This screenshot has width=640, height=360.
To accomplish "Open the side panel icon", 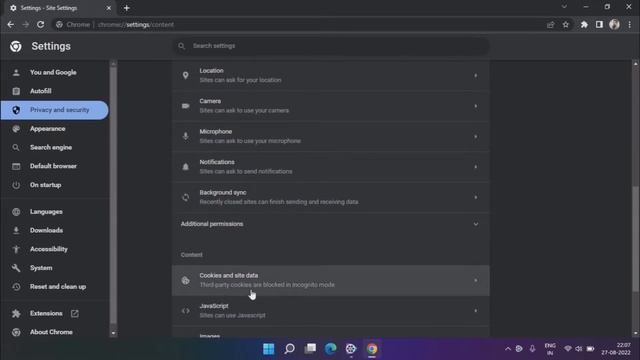I will (599, 24).
